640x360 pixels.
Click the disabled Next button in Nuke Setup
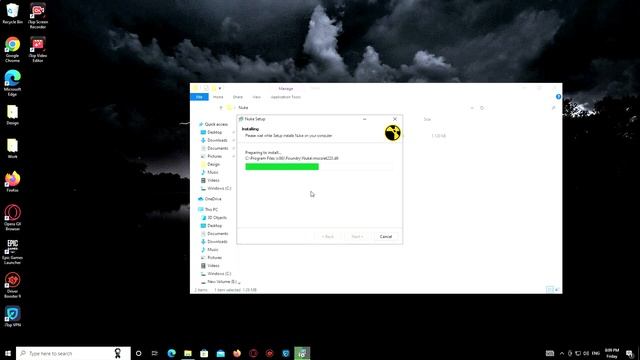pyautogui.click(x=357, y=236)
